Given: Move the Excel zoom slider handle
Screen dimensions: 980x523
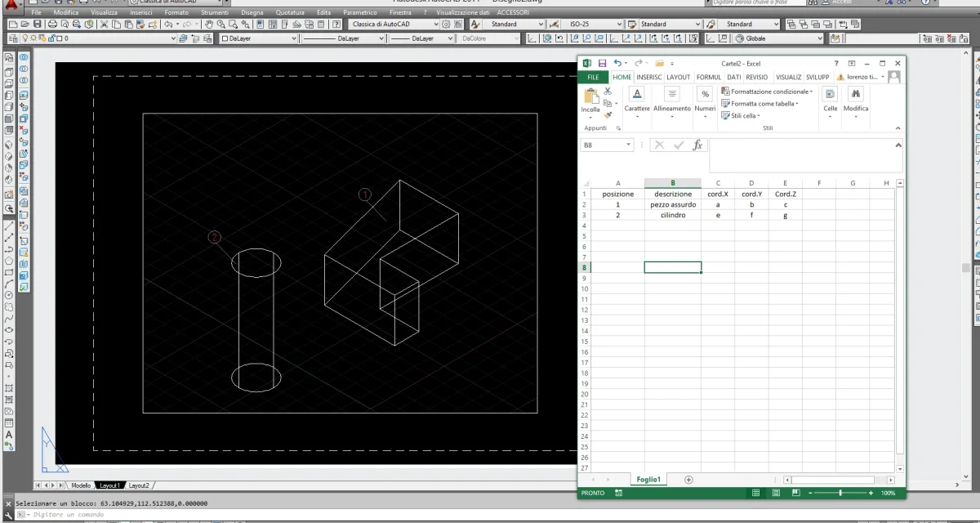Looking at the screenshot, I should (840, 493).
